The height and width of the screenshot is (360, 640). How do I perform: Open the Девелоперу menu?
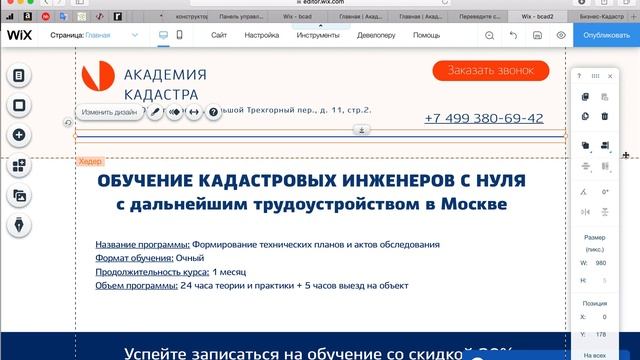pos(376,36)
